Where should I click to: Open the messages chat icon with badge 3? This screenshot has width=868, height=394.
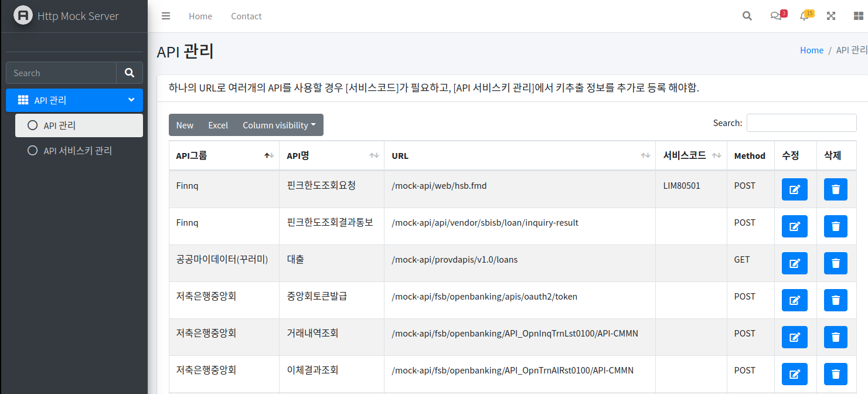coord(778,15)
